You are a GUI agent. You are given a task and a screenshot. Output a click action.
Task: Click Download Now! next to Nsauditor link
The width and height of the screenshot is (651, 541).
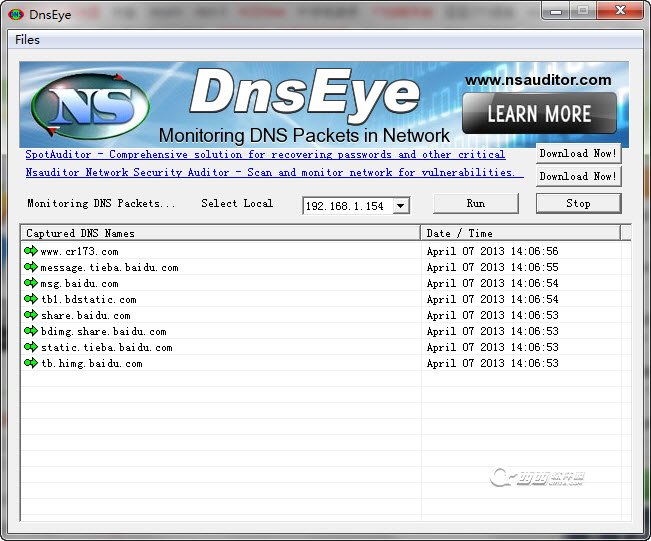pyautogui.click(x=578, y=176)
